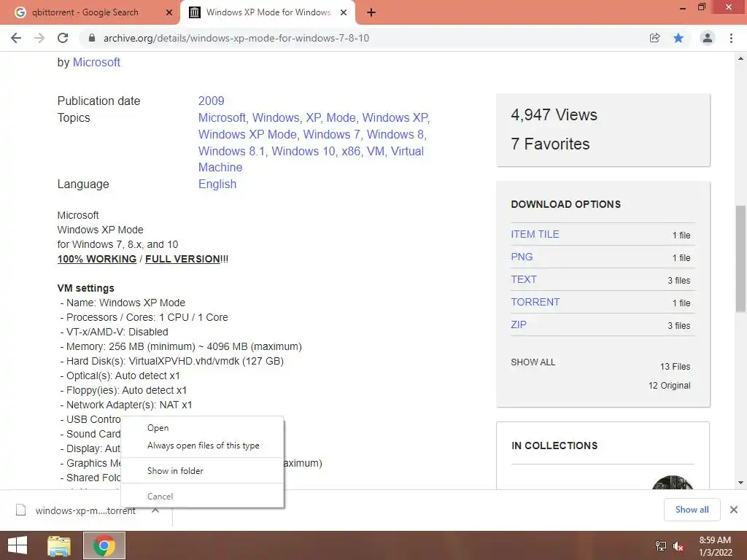
Task: Close the qbittorrent Google Search tab
Action: pyautogui.click(x=169, y=12)
